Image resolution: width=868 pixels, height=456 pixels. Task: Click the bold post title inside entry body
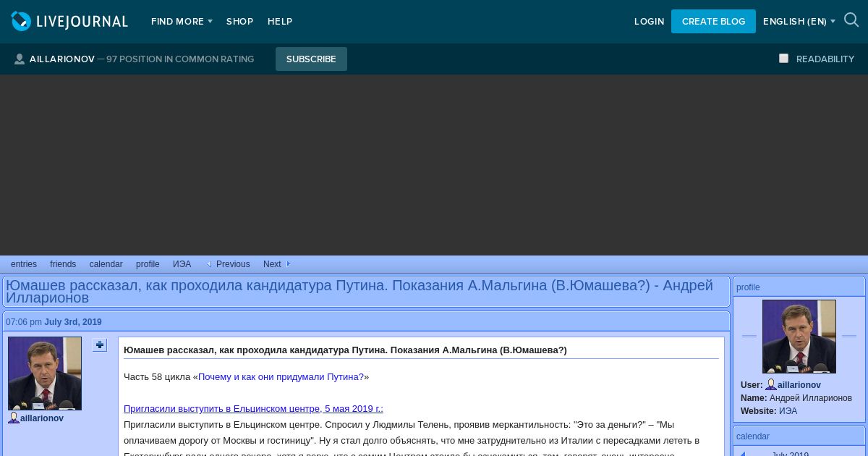click(x=345, y=350)
